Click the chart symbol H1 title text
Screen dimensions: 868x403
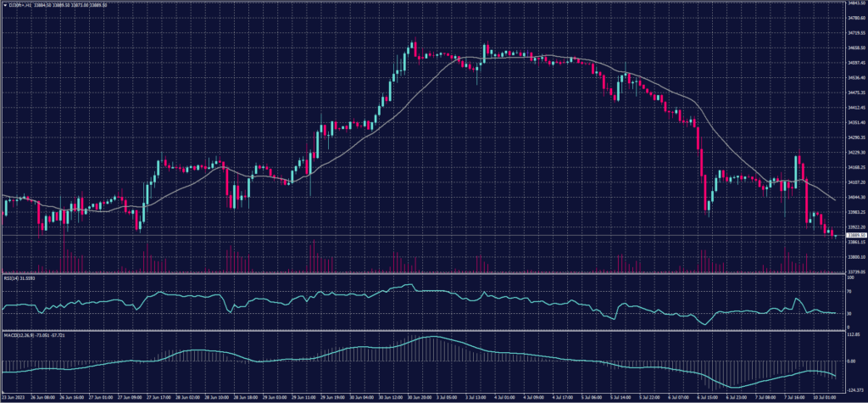coord(18,4)
